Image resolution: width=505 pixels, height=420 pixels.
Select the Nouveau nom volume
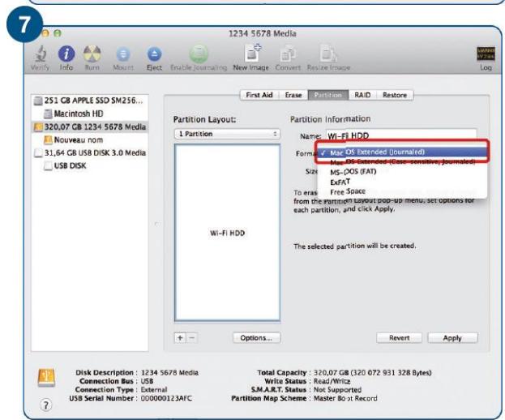point(89,139)
